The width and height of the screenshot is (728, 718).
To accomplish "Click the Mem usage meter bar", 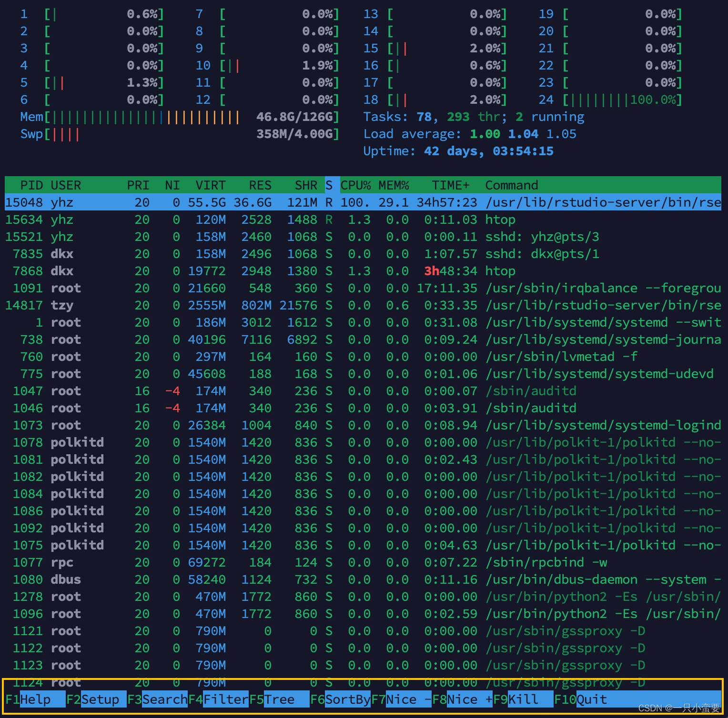I will (180, 117).
